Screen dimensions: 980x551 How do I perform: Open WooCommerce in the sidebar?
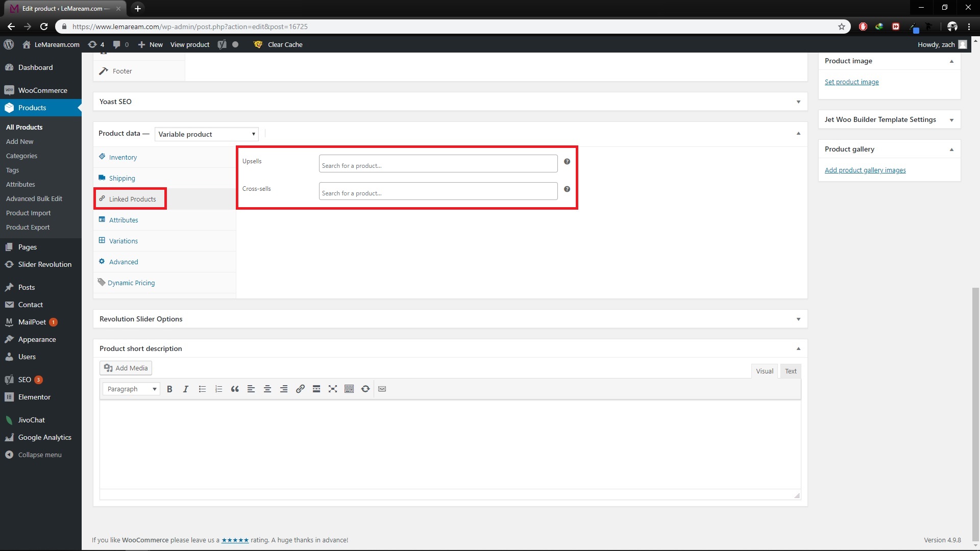[41, 90]
